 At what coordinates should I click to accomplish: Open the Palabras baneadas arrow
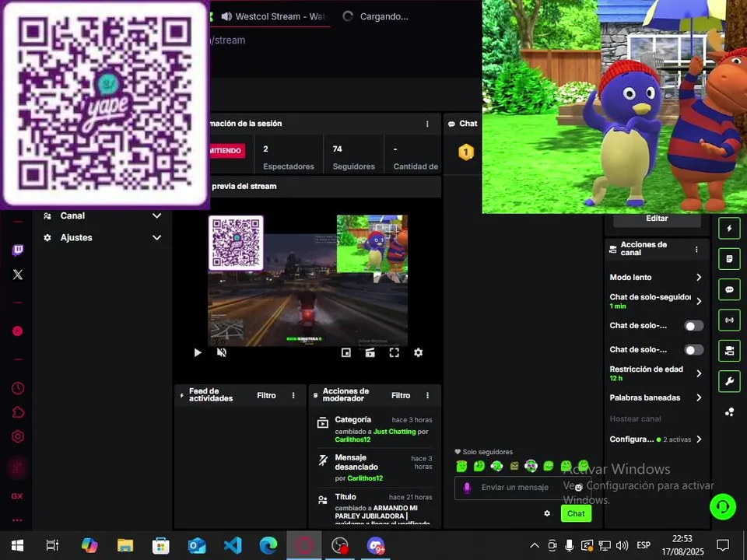click(699, 397)
